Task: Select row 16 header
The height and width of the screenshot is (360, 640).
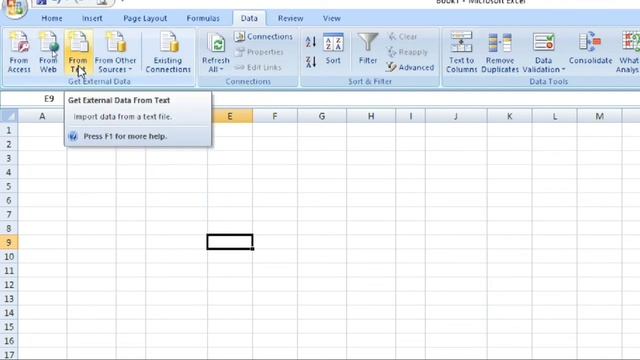Action: pos(9,341)
